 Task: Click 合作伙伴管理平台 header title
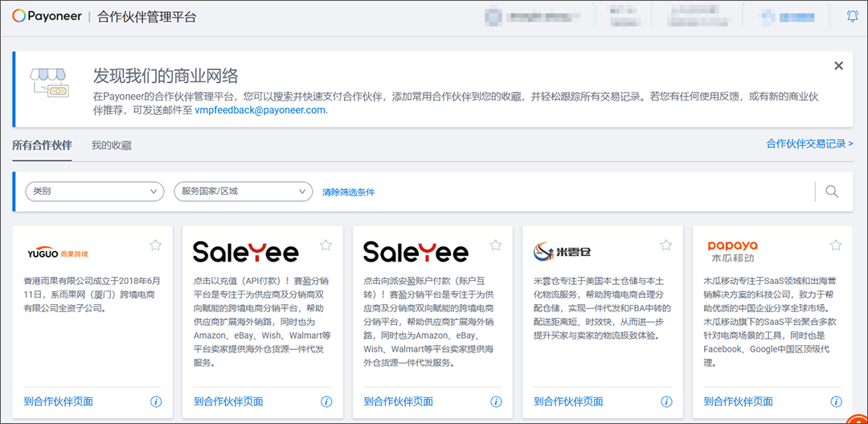coord(147,17)
